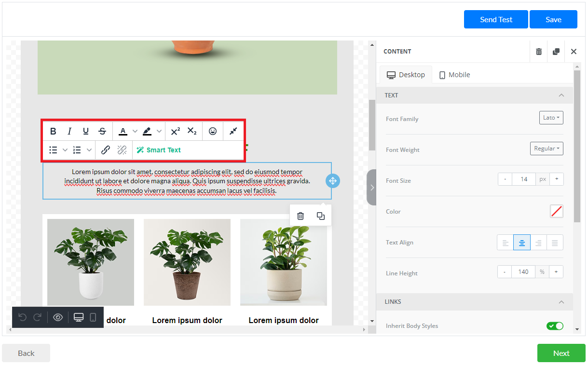Collapse the TEXT section
Screen dimensions: 588x366
(x=561, y=95)
